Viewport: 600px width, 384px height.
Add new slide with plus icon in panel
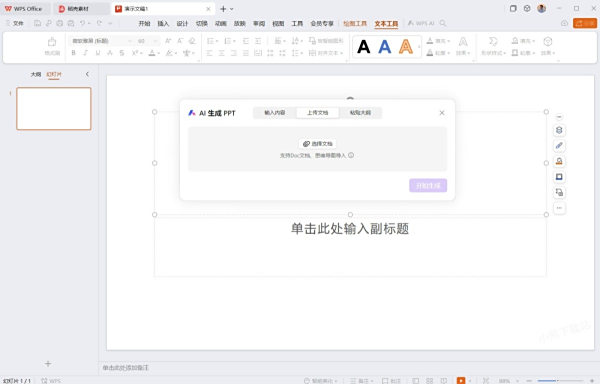[x=48, y=364]
